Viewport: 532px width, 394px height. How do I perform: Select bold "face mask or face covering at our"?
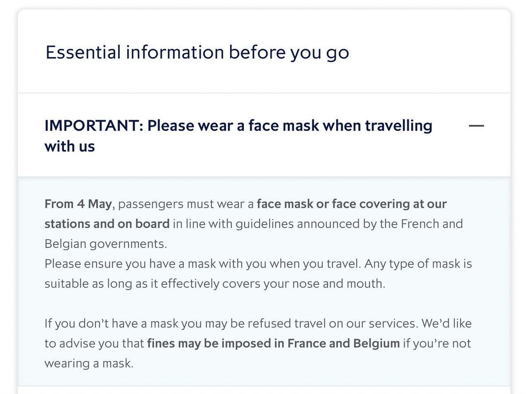click(352, 204)
